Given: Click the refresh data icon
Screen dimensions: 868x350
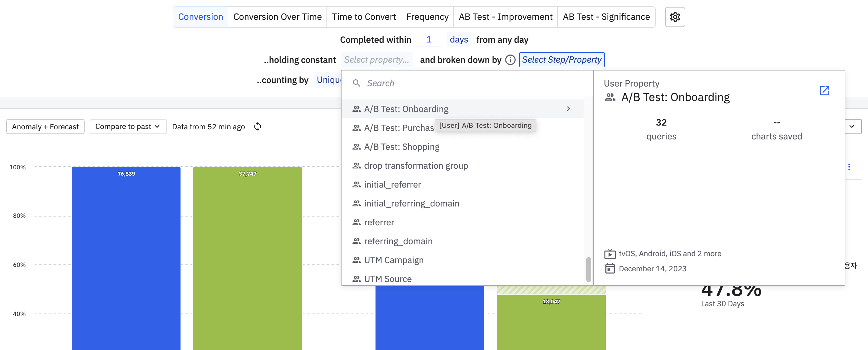Looking at the screenshot, I should pyautogui.click(x=258, y=127).
